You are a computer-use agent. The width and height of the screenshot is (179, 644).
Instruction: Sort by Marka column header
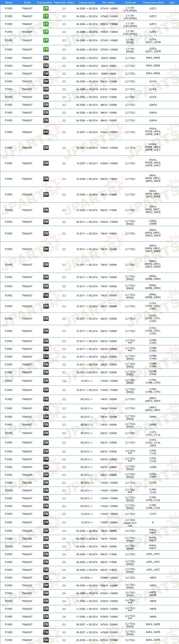coord(9,3)
